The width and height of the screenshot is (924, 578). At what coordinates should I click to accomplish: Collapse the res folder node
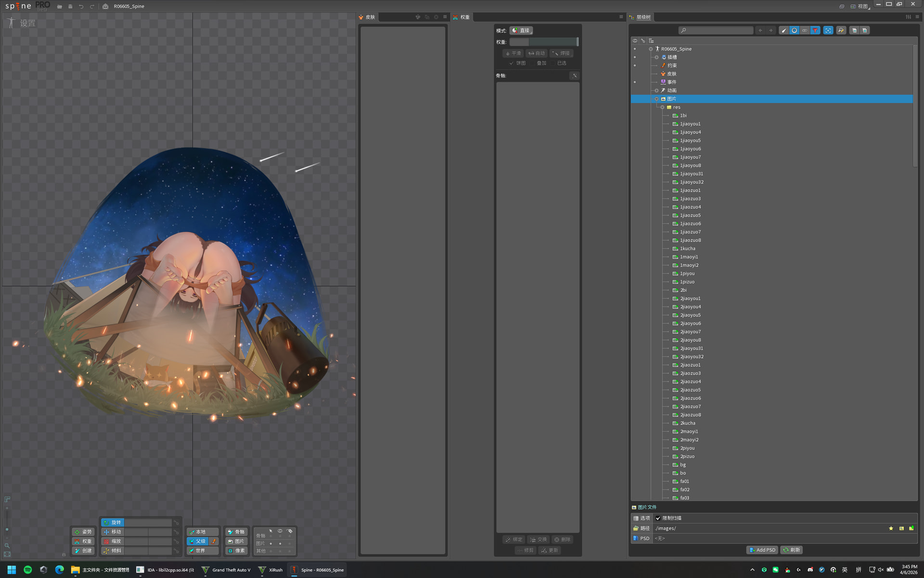click(x=663, y=107)
